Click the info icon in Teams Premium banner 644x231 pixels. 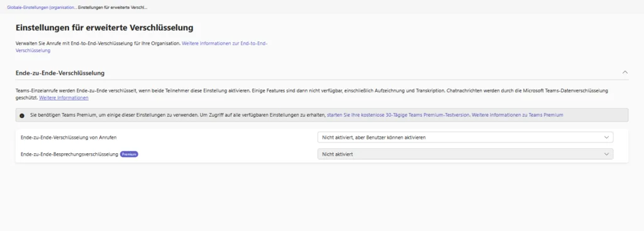click(22, 115)
